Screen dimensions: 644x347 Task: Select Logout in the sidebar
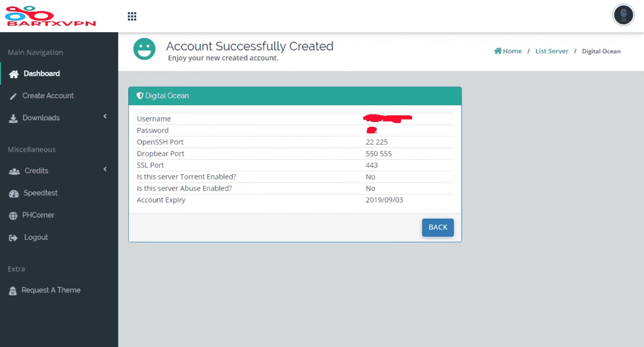[x=36, y=237]
